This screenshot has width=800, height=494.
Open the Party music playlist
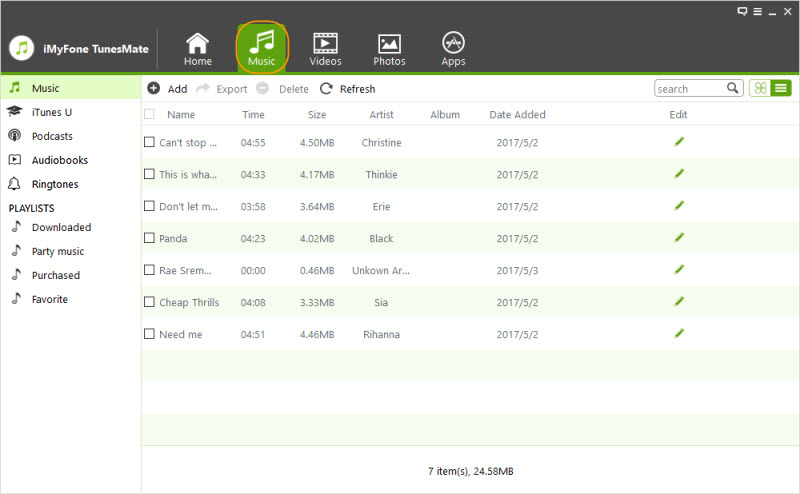(x=71, y=251)
